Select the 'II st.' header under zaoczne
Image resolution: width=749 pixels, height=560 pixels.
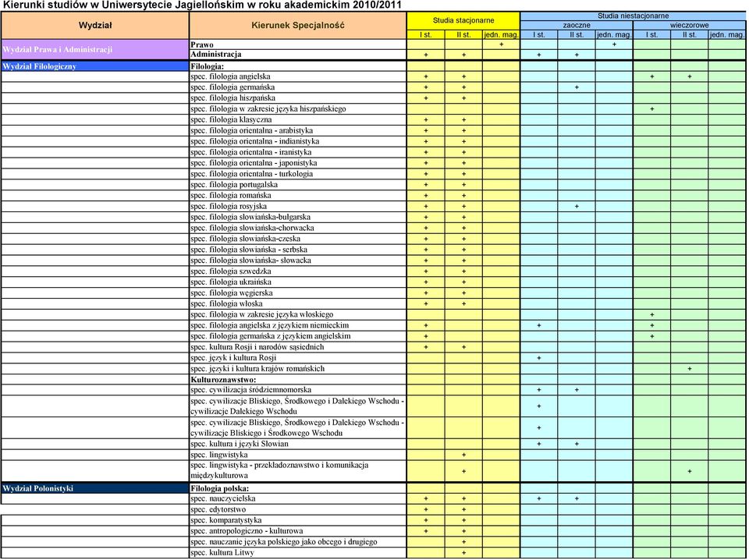pos(577,35)
